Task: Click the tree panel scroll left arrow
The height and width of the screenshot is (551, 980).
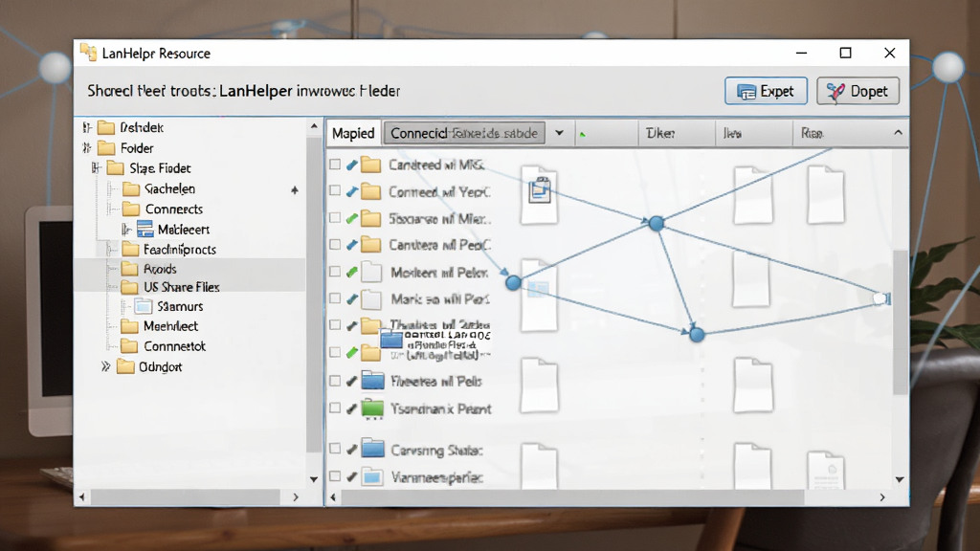Action: [x=82, y=497]
